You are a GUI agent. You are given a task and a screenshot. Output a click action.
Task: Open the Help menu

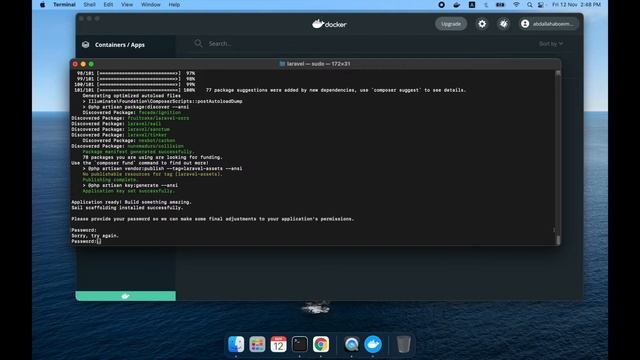coord(174,4)
